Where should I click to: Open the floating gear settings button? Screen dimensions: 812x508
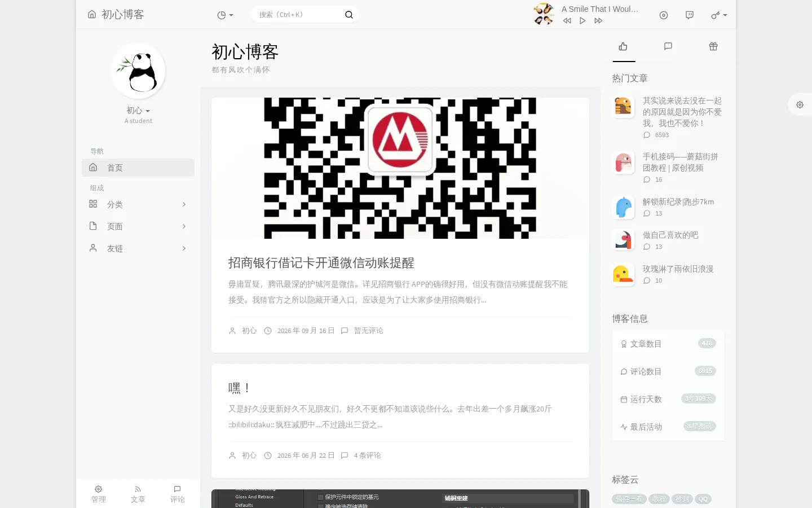click(800, 104)
